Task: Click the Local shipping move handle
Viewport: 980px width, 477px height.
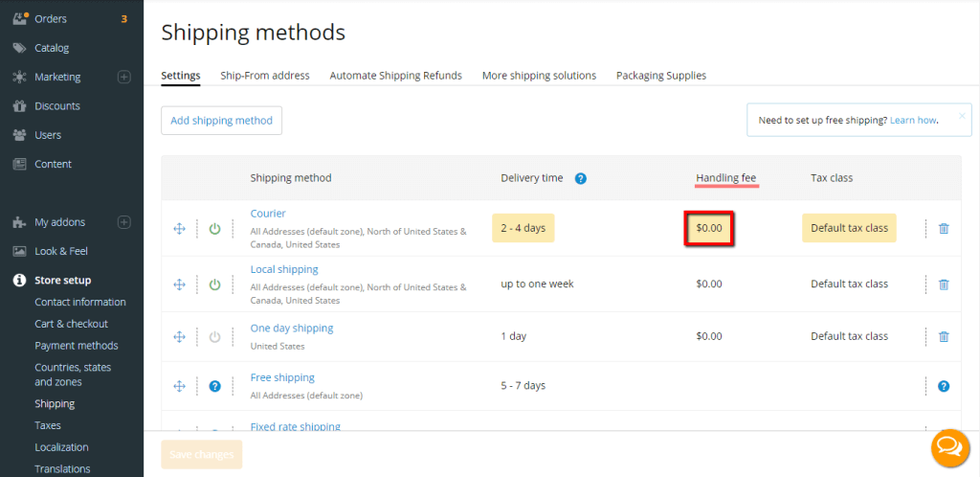Action: [x=179, y=284]
